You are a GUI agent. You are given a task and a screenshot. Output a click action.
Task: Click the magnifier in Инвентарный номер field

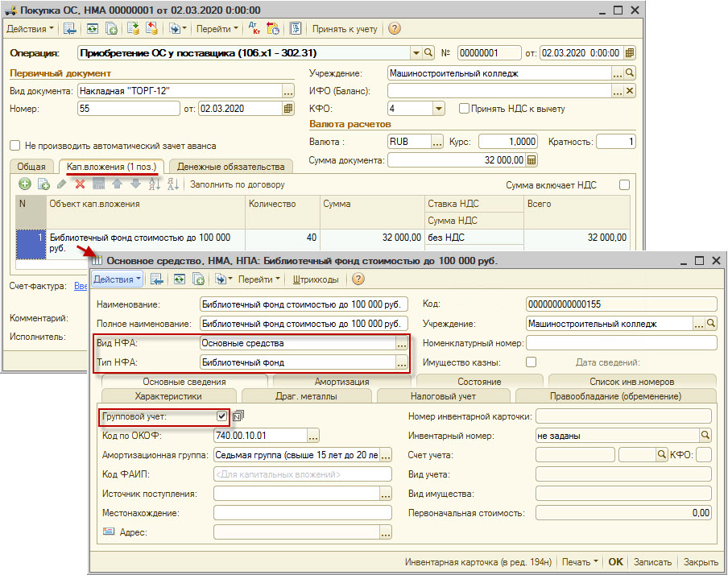[x=705, y=435]
